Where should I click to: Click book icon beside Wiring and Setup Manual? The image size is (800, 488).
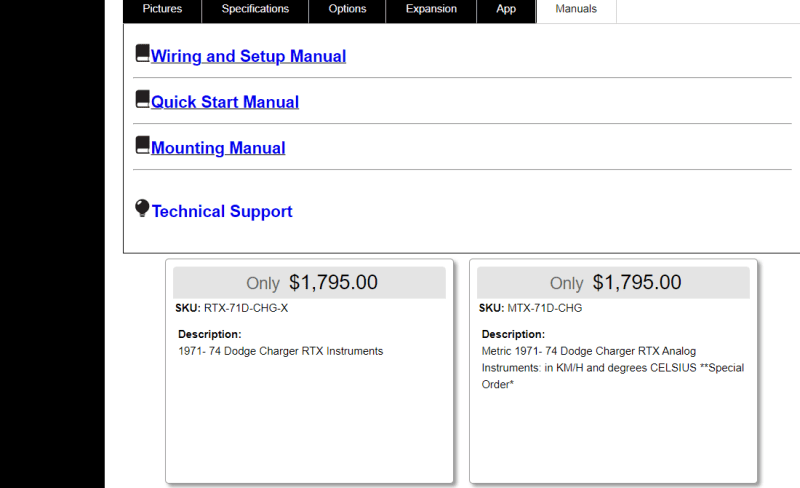[x=142, y=53]
